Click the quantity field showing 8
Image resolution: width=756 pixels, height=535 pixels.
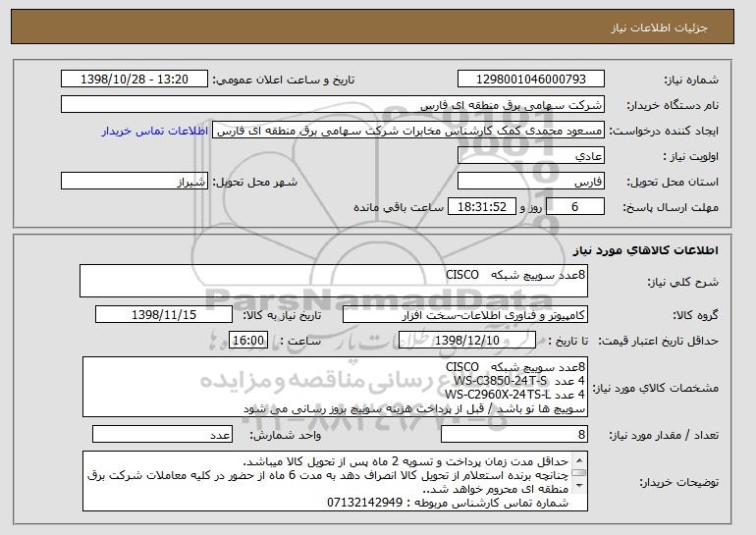tap(514, 434)
